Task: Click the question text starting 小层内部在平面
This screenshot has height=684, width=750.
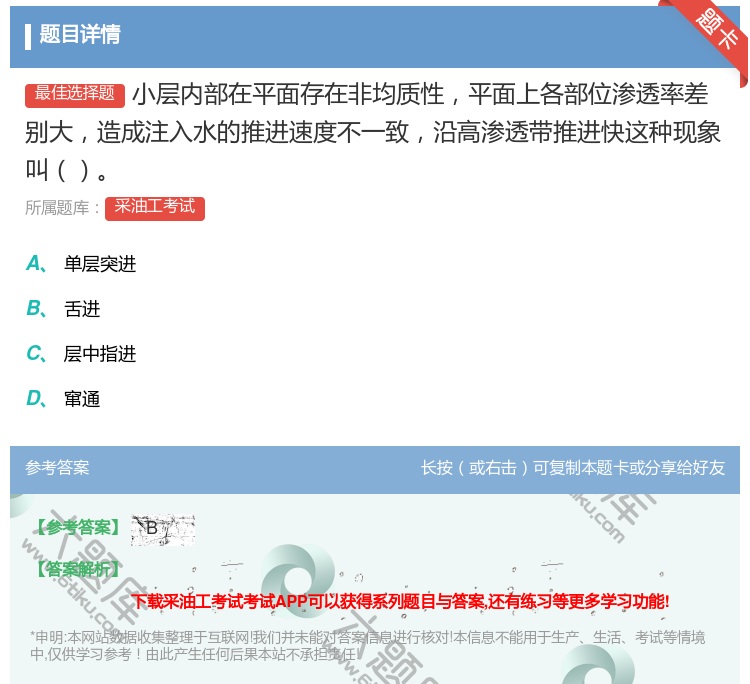Action: point(373,132)
